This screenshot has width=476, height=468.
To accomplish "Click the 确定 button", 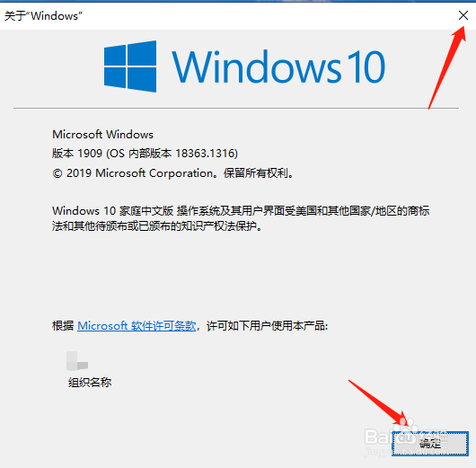I will [430, 444].
